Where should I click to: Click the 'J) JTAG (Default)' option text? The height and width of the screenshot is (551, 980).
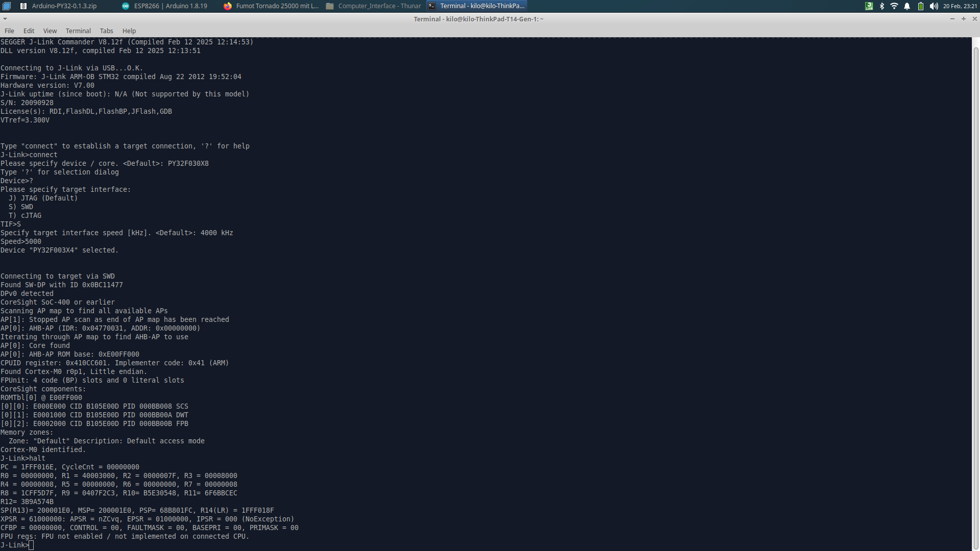click(x=43, y=198)
